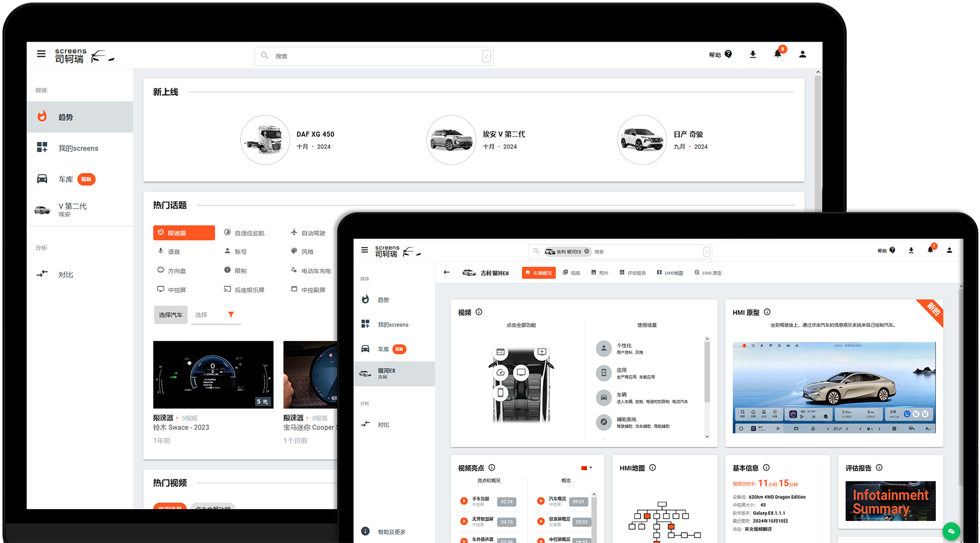Image resolution: width=980 pixels, height=543 pixels.
Task: Show info for HMI地图 card
Action: [x=653, y=468]
